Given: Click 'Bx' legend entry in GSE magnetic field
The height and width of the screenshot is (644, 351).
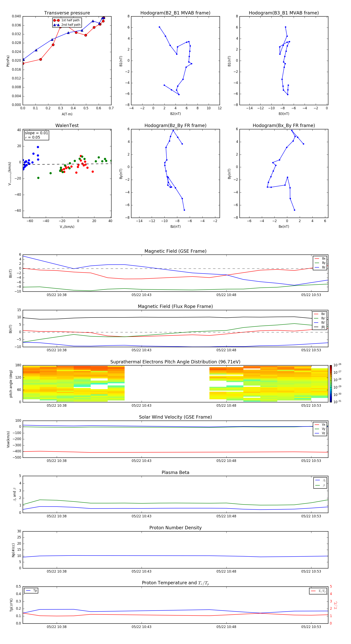Looking at the screenshot, I should [x=320, y=259].
